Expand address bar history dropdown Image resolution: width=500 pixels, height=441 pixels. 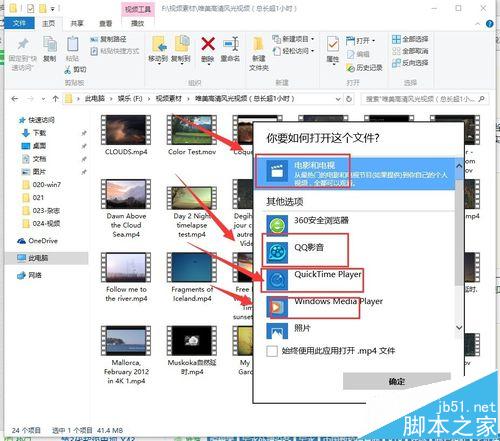[338, 99]
